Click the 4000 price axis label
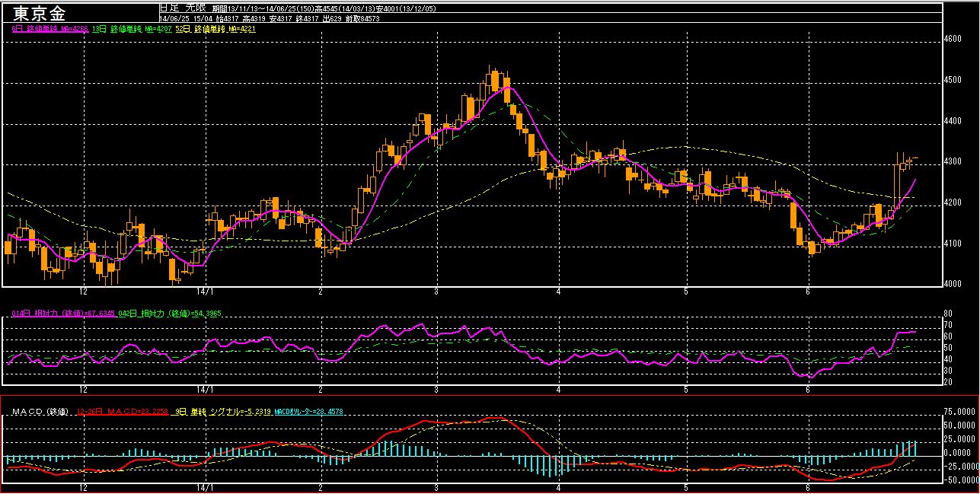Viewport: 980px width, 494px height. coord(953,284)
